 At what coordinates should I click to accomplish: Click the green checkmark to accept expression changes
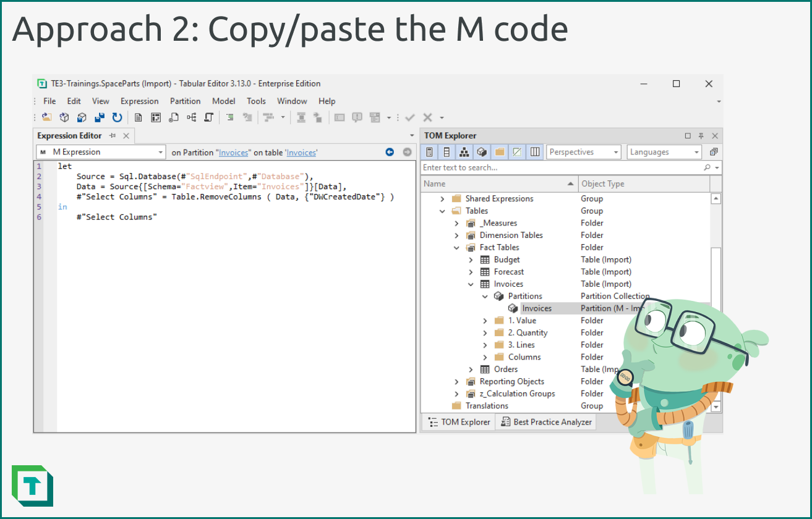[409, 117]
